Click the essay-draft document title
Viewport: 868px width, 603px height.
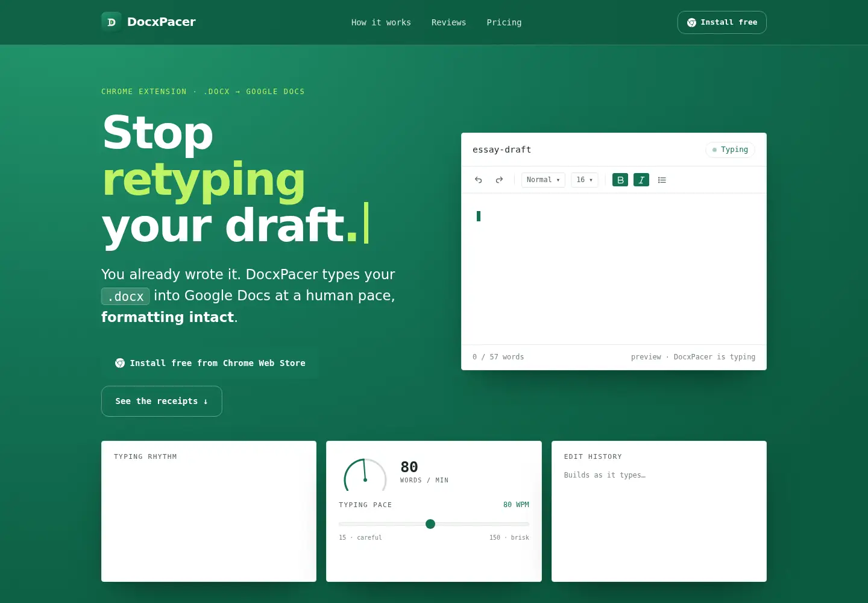pos(502,150)
